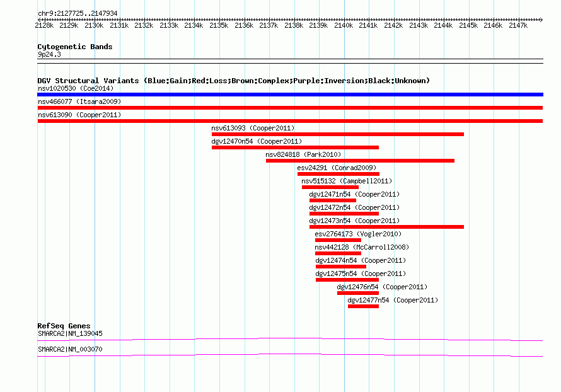Select esv2764173 (Vogler2010) variant label

(358, 234)
